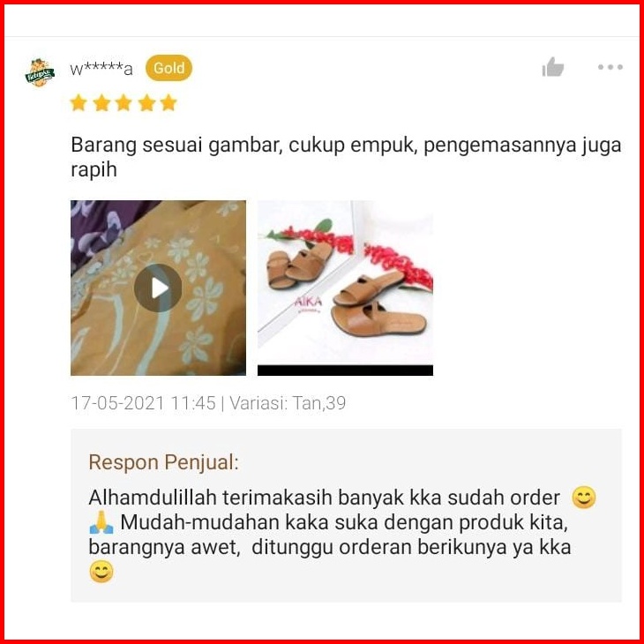The image size is (644, 644).
Task: Open the tan sandals review photo
Action: [x=345, y=288]
